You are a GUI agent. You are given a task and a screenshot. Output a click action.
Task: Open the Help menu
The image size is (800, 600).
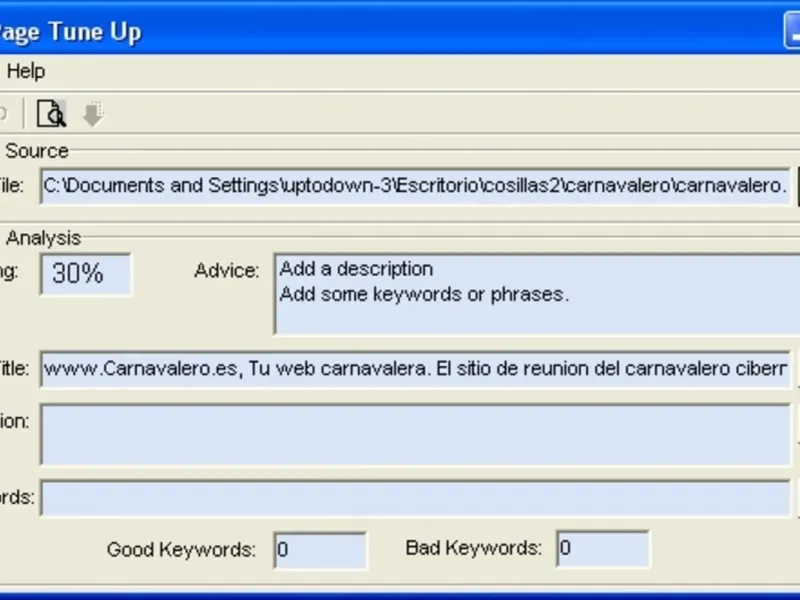coord(26,71)
